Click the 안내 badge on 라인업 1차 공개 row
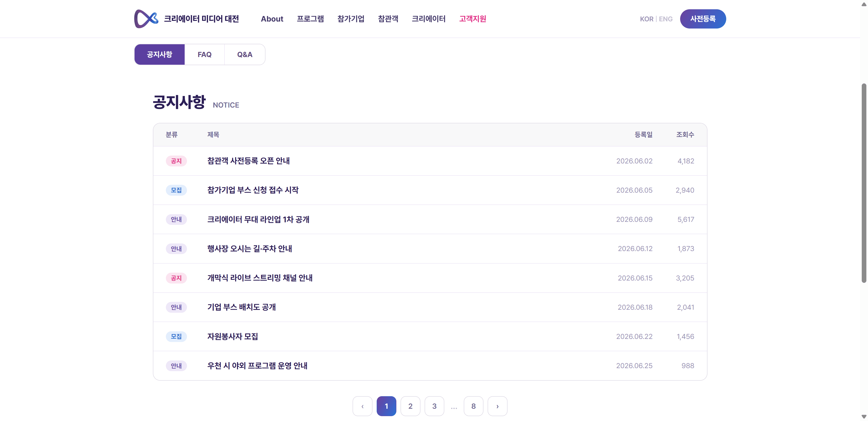868x421 pixels. tap(176, 219)
